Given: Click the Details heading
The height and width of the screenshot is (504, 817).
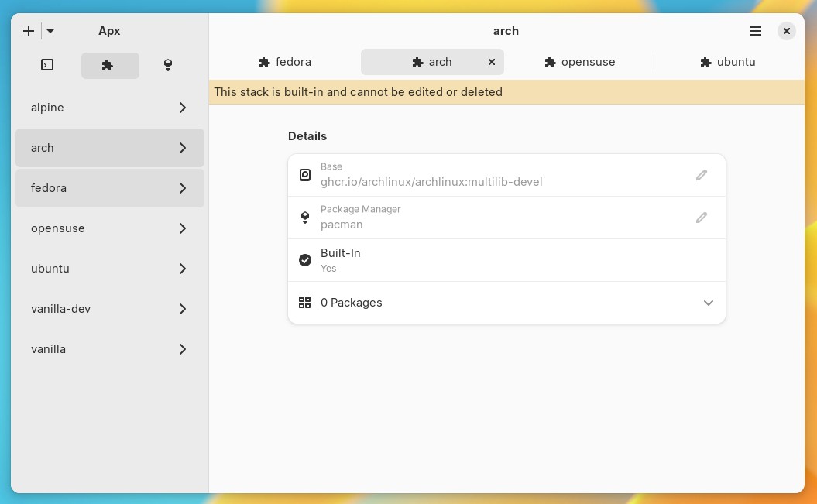Looking at the screenshot, I should 307,136.
